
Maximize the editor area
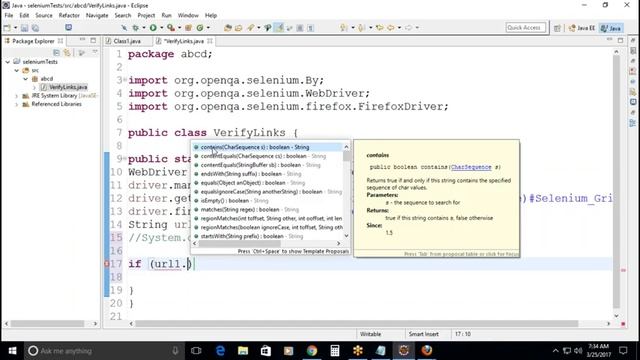pyautogui.click(x=620, y=40)
